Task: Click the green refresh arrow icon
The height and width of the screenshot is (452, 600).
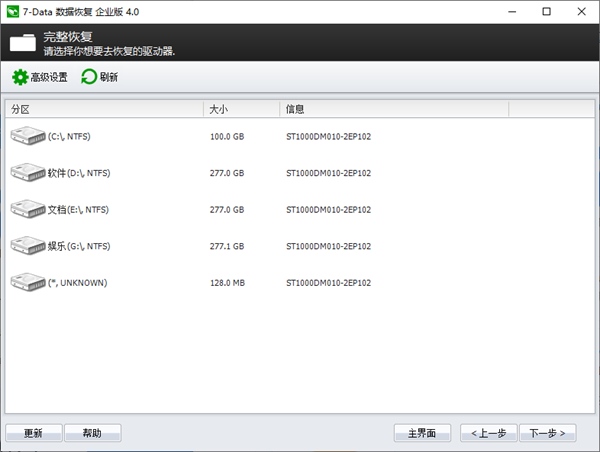Action: pyautogui.click(x=89, y=77)
